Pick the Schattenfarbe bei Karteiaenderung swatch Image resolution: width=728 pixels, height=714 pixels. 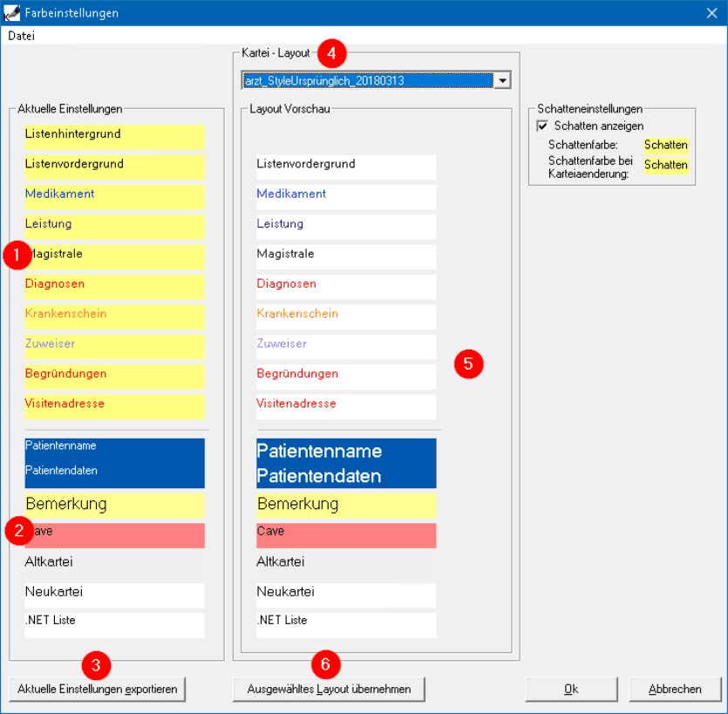tap(666, 165)
